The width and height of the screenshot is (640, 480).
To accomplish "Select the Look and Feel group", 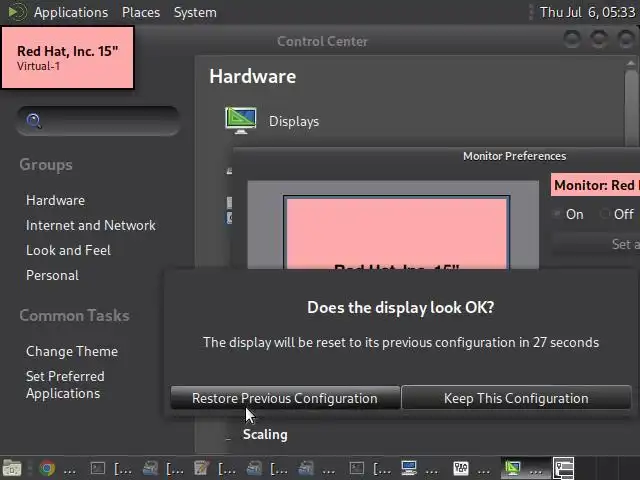I will click(x=68, y=250).
